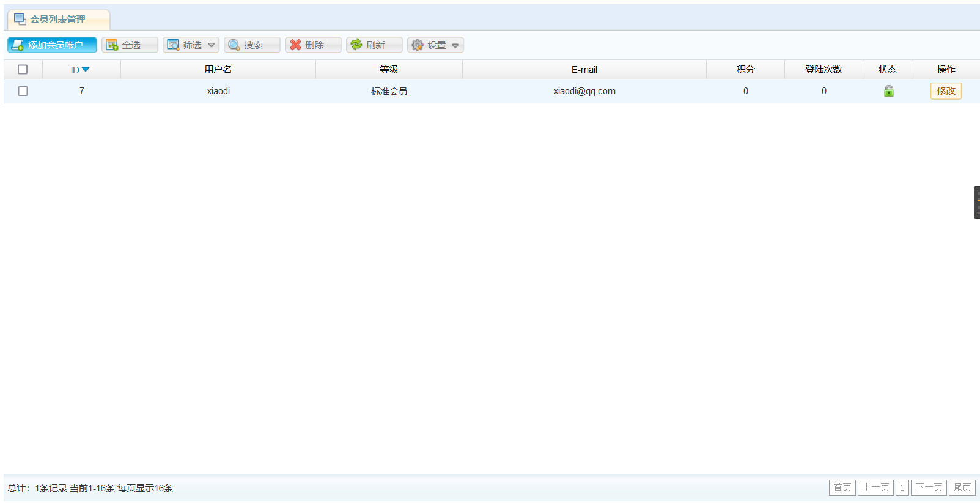Click the 用户名 column header
The width and height of the screenshot is (980, 503).
point(218,70)
